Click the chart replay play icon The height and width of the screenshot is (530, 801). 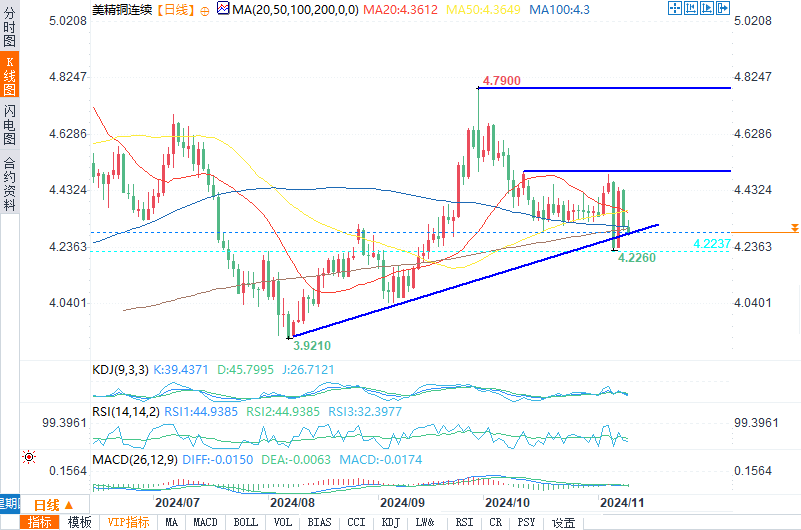click(x=707, y=8)
